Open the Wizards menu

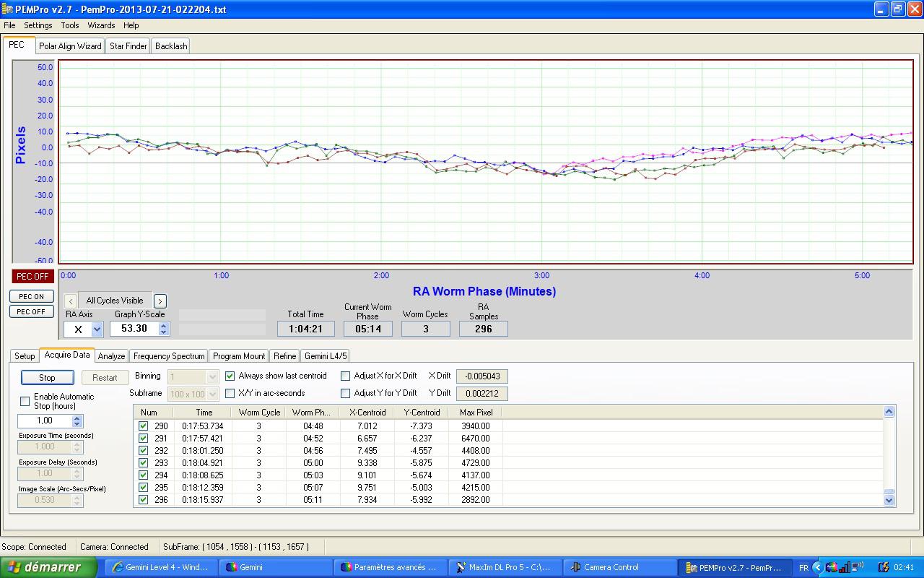101,25
